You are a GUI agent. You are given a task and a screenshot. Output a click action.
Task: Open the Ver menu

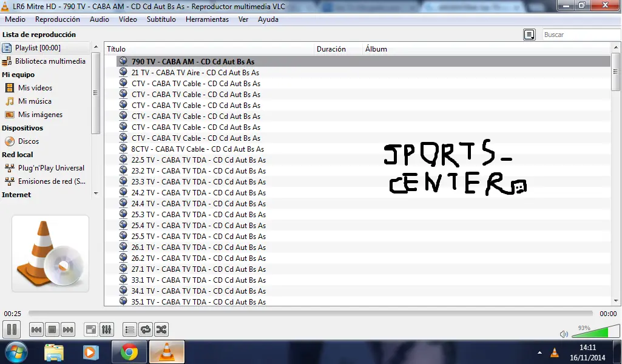pos(243,19)
